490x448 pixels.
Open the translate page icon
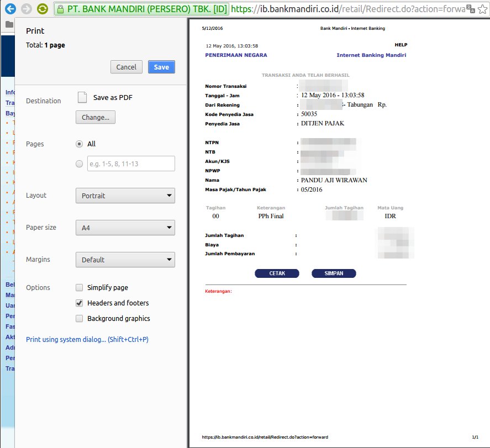click(470, 9)
